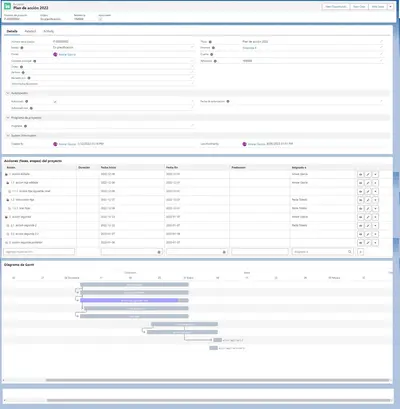Click edit pencil for row 2 acción segunda
The image size is (400, 409).
point(368,217)
